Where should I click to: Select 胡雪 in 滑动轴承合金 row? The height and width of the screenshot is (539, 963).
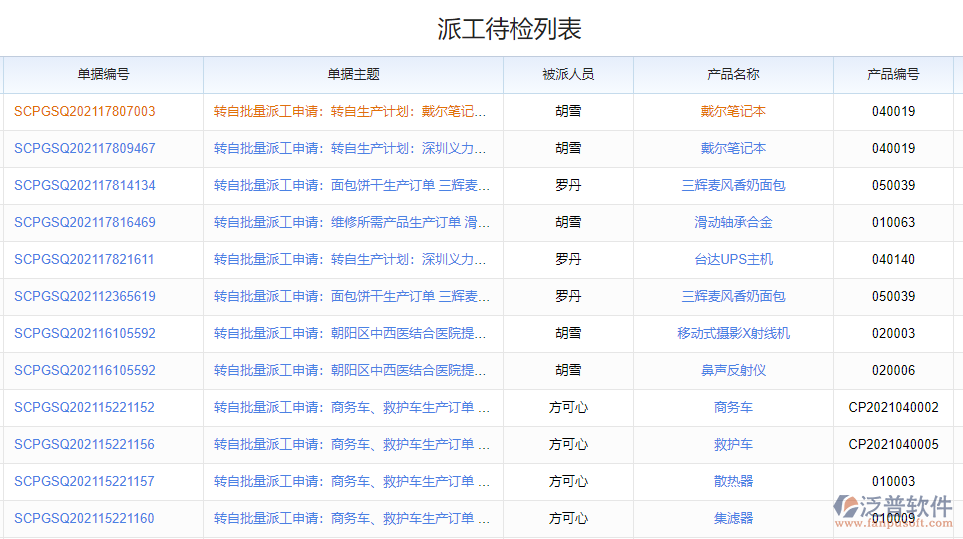click(568, 222)
